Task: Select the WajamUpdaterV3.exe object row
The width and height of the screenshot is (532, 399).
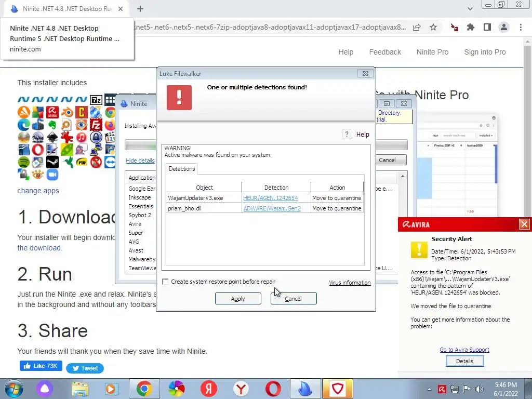Action: pyautogui.click(x=265, y=198)
